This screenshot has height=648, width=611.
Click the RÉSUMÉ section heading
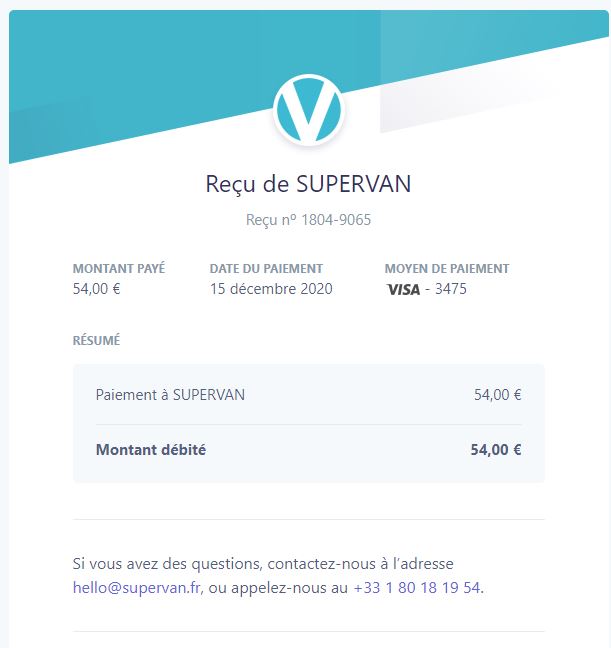coord(96,340)
